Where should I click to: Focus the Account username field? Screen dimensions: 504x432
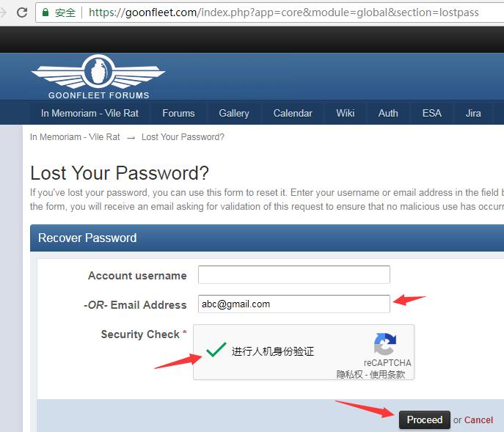pos(293,274)
